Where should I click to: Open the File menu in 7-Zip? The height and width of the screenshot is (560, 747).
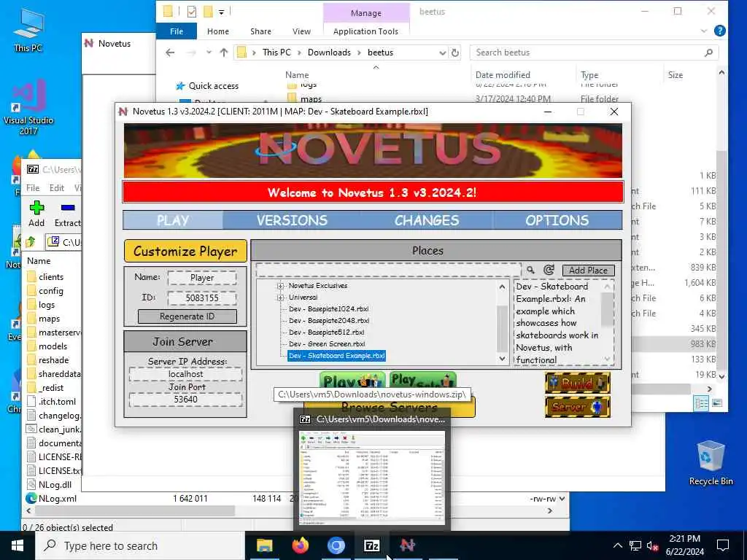pos(33,188)
